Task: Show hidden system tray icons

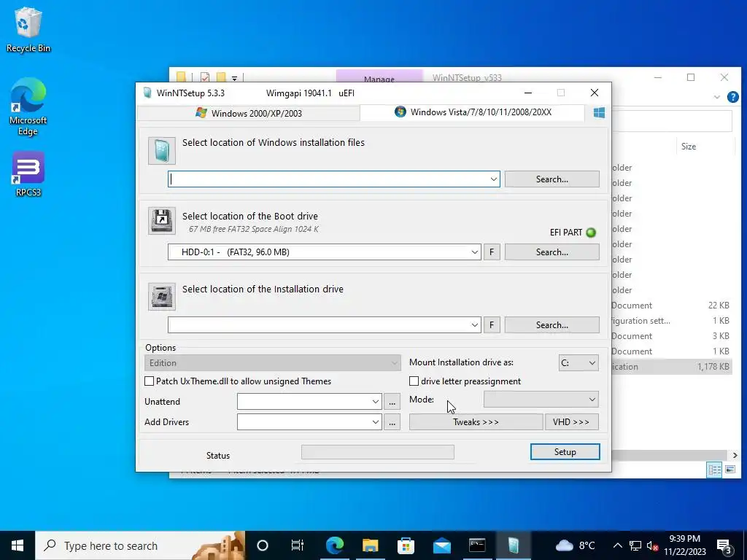Action: click(x=617, y=545)
